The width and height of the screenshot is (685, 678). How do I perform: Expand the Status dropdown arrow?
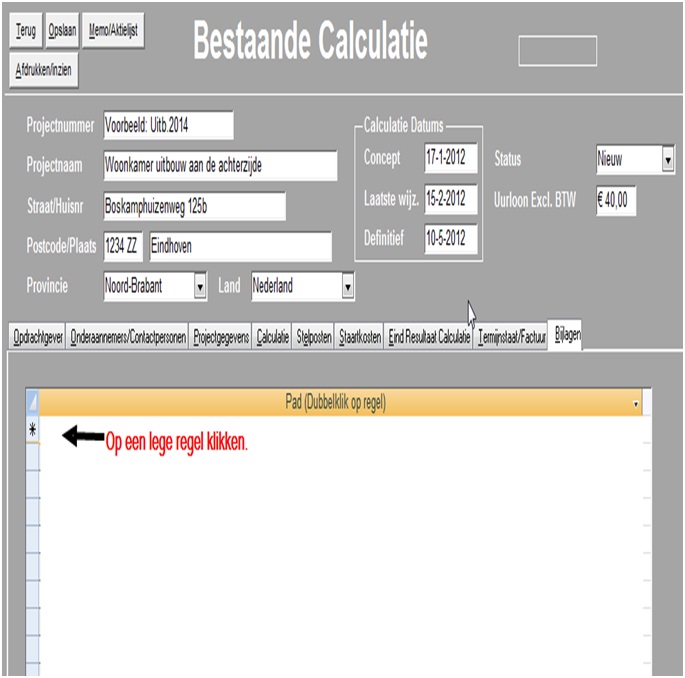668,159
